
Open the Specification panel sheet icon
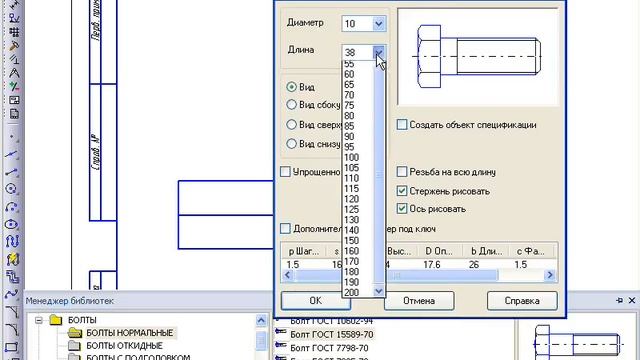pos(13,114)
